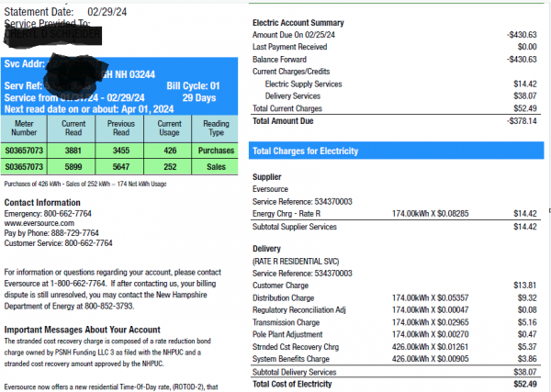Click the Previous Read value 5647

[121, 167]
